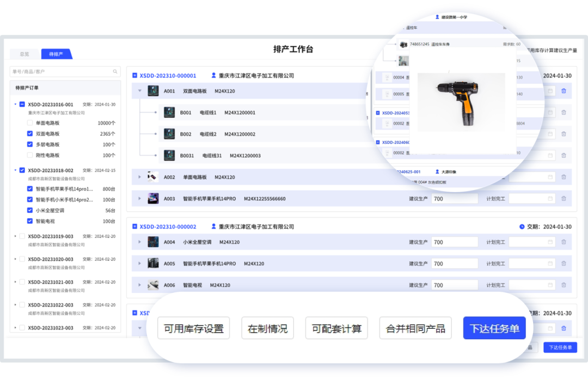Click the delete trash icon on the A003 row
This screenshot has height=380, width=588.
565,198
